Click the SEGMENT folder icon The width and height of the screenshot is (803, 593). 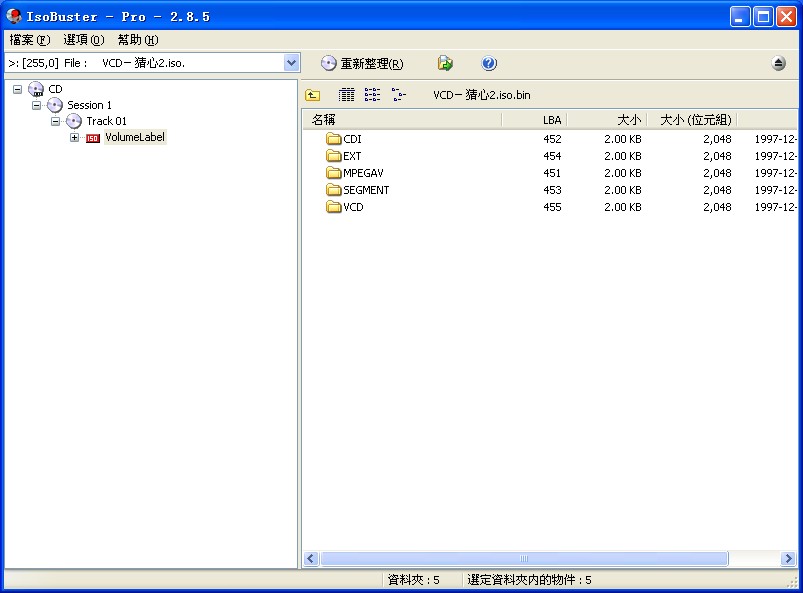(333, 190)
